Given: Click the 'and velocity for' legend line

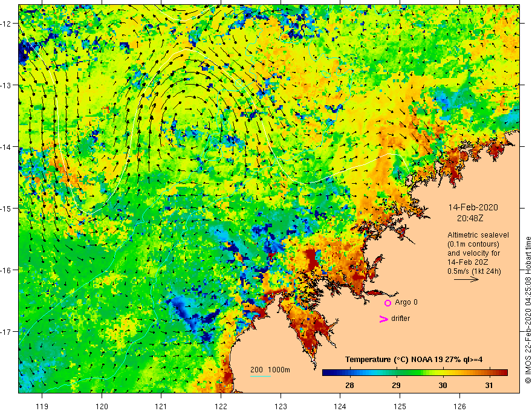Looking at the screenshot, I should point(473,253).
